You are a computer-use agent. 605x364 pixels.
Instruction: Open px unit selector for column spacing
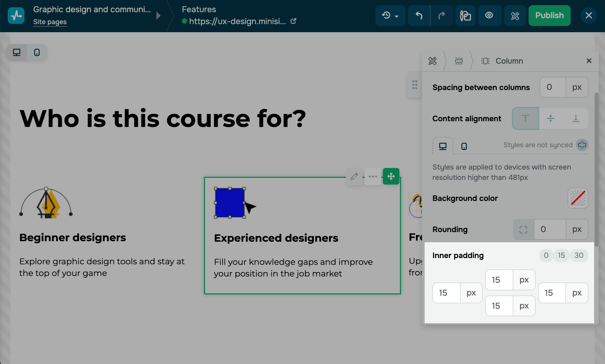(577, 87)
